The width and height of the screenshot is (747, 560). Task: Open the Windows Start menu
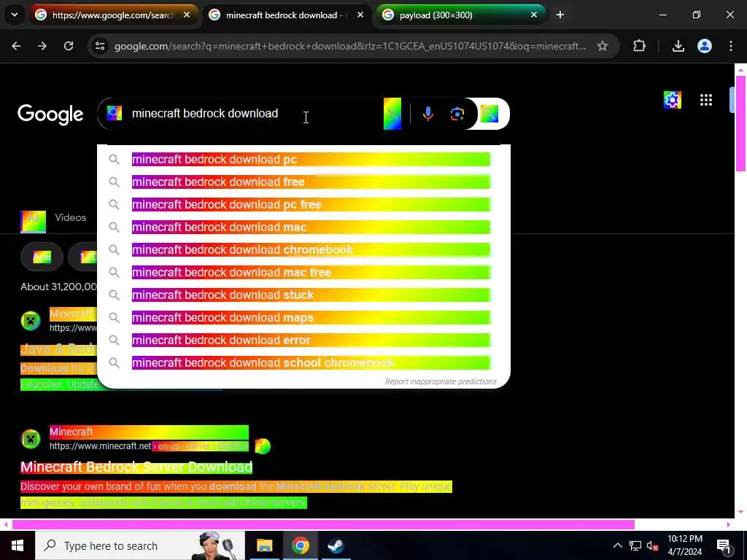(18, 545)
